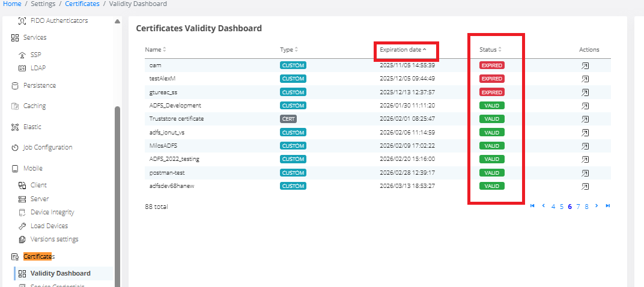Click VALID status badge for MilosADFS
This screenshot has width=644, height=287.
tap(491, 146)
